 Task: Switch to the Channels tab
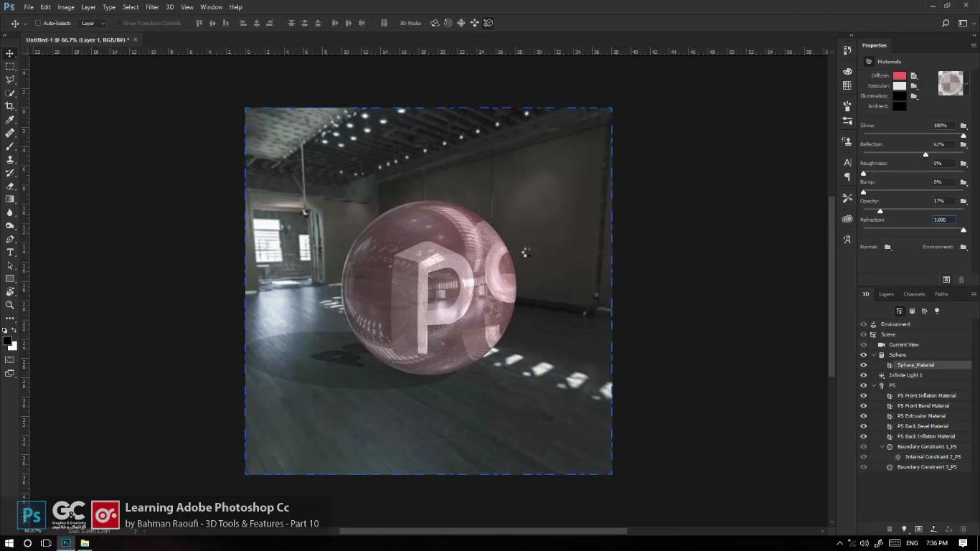click(x=914, y=294)
